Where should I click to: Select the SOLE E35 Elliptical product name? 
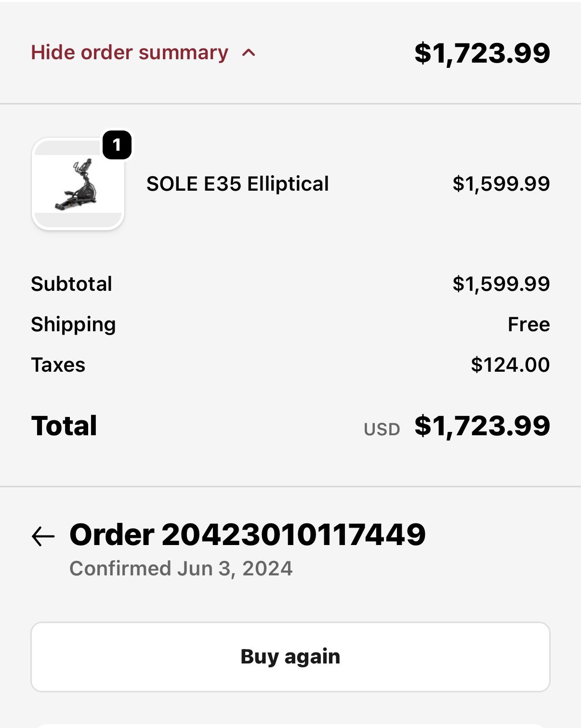click(238, 184)
